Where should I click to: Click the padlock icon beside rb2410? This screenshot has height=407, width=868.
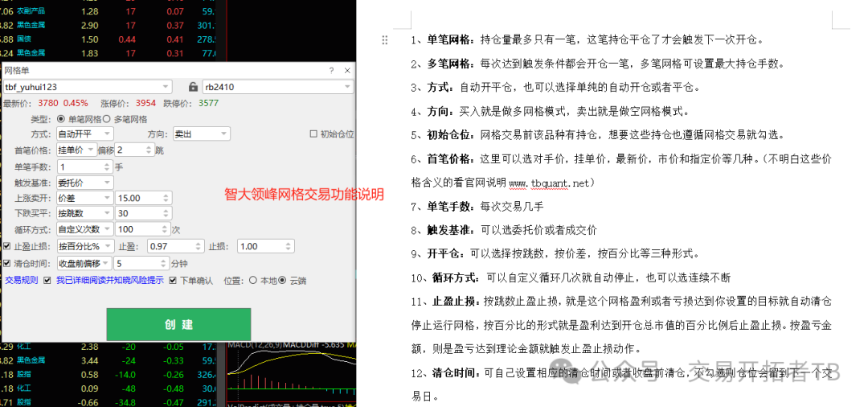pos(193,87)
